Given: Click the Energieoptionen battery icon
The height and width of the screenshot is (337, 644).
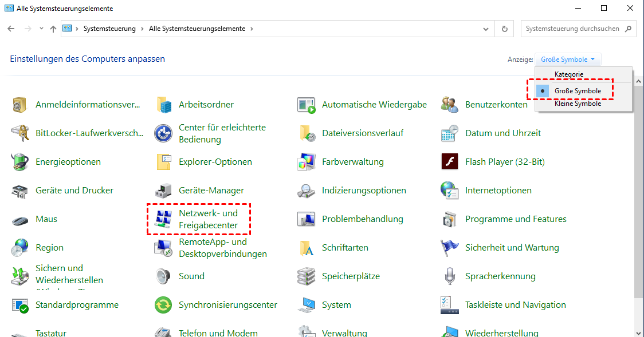Looking at the screenshot, I should coord(20,162).
